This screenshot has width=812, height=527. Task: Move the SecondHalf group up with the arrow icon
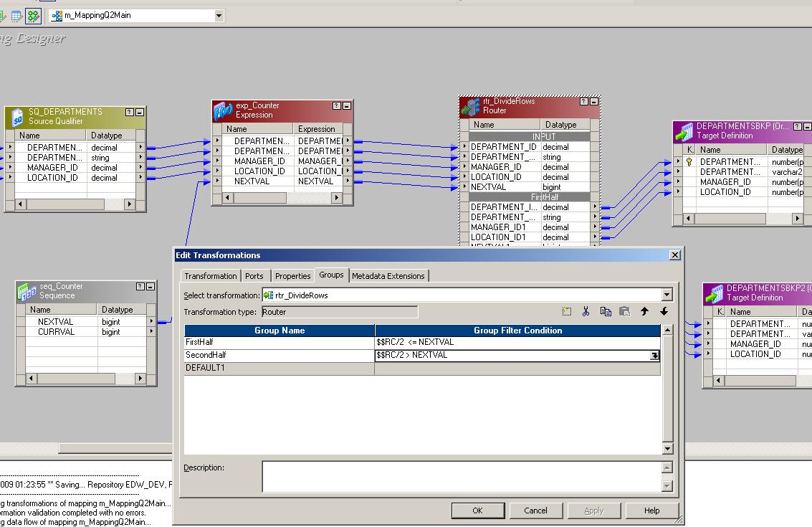tap(645, 311)
